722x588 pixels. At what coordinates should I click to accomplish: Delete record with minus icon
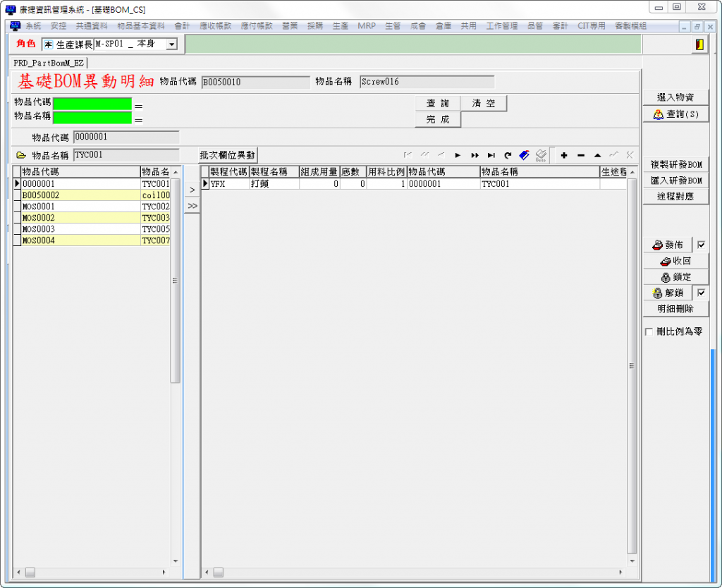[581, 155]
